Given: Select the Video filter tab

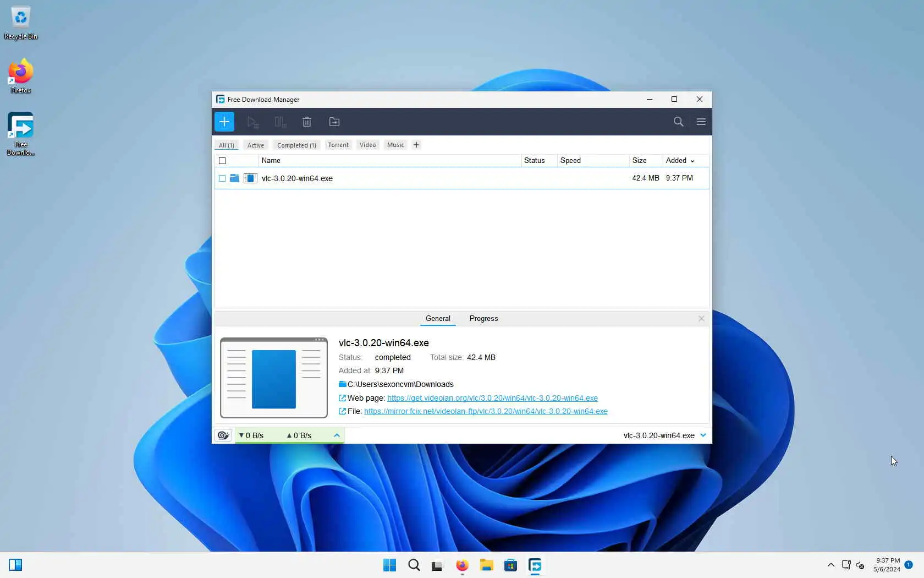Looking at the screenshot, I should coord(368,145).
